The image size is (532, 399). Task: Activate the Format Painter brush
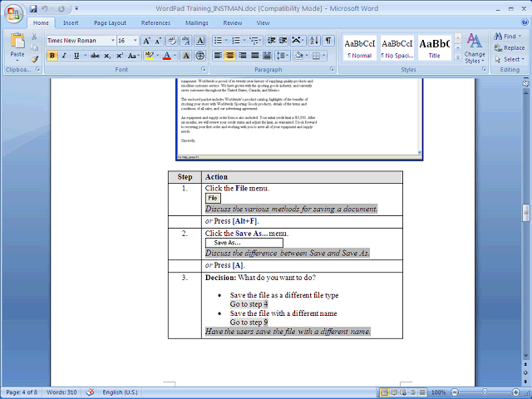(x=34, y=60)
